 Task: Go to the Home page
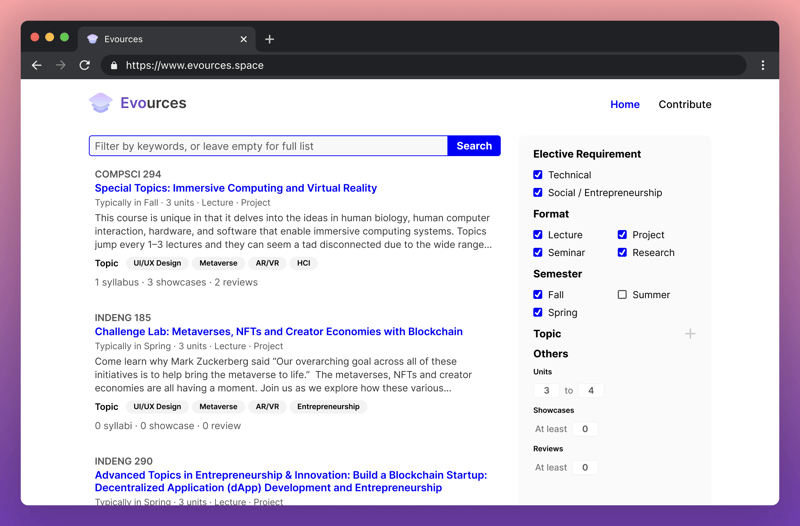tap(625, 104)
